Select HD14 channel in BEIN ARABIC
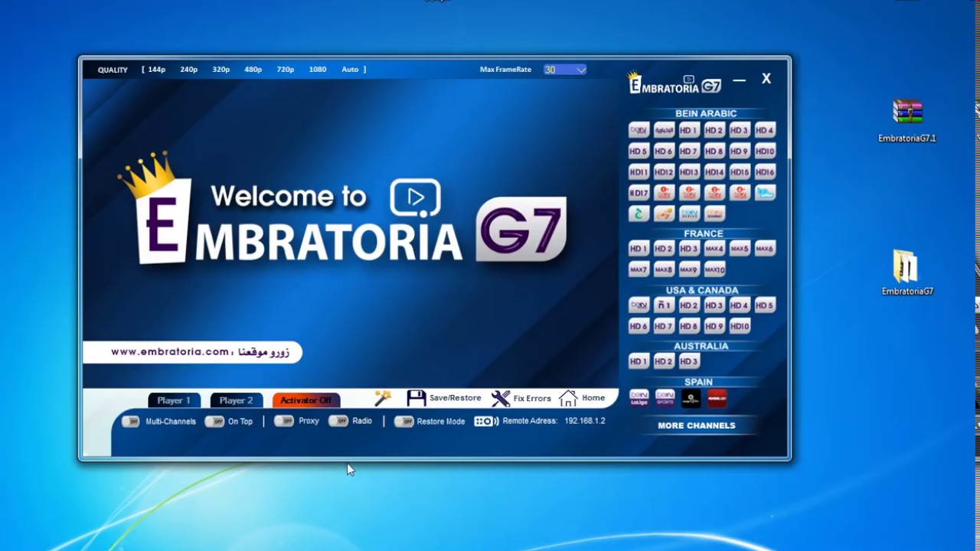This screenshot has width=980, height=551. pos(714,172)
